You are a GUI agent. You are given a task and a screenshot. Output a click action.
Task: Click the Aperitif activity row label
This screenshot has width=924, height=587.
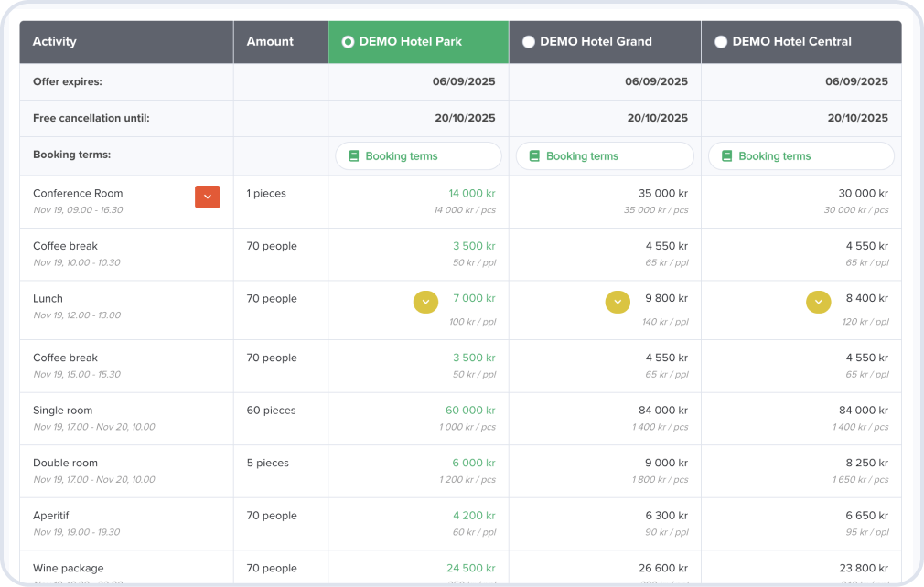point(51,516)
